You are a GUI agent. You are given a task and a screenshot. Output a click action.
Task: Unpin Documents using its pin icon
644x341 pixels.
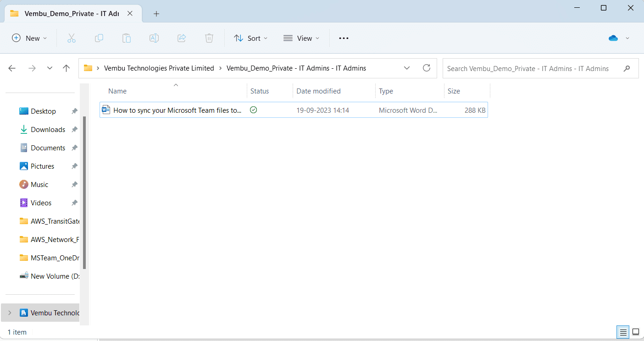click(x=74, y=148)
